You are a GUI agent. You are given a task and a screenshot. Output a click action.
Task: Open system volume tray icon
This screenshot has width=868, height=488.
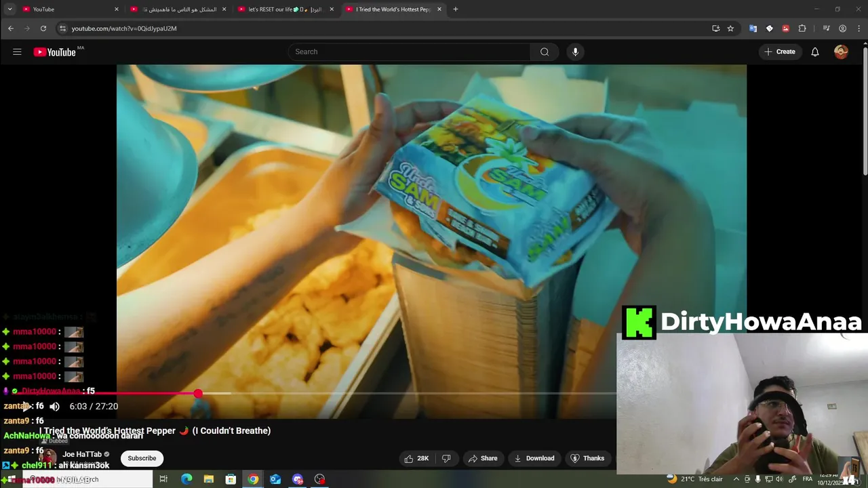pos(780,479)
